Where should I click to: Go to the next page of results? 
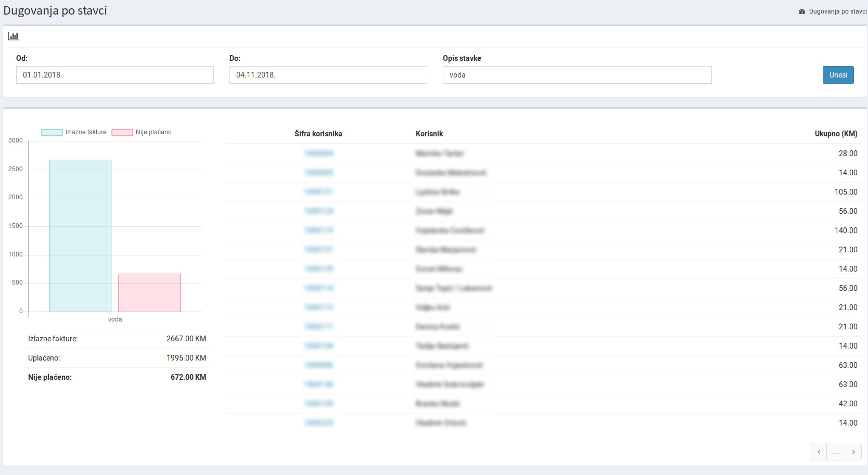tap(853, 452)
